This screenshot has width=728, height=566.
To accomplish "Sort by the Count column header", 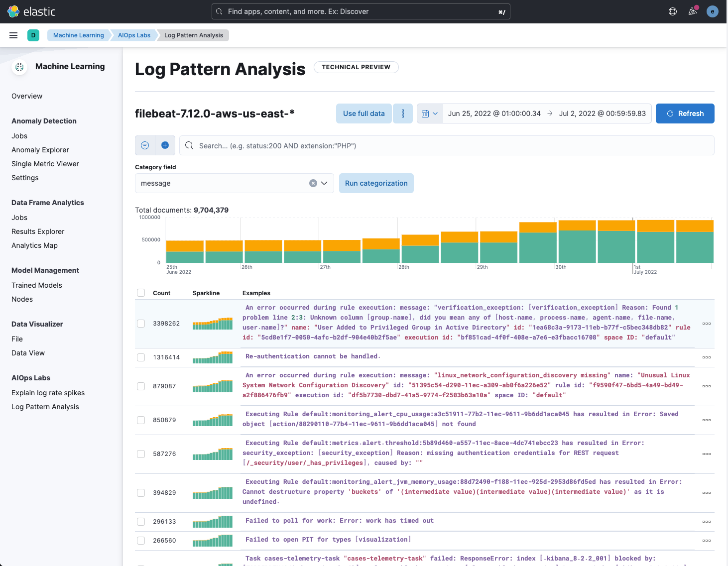I will click(x=161, y=293).
